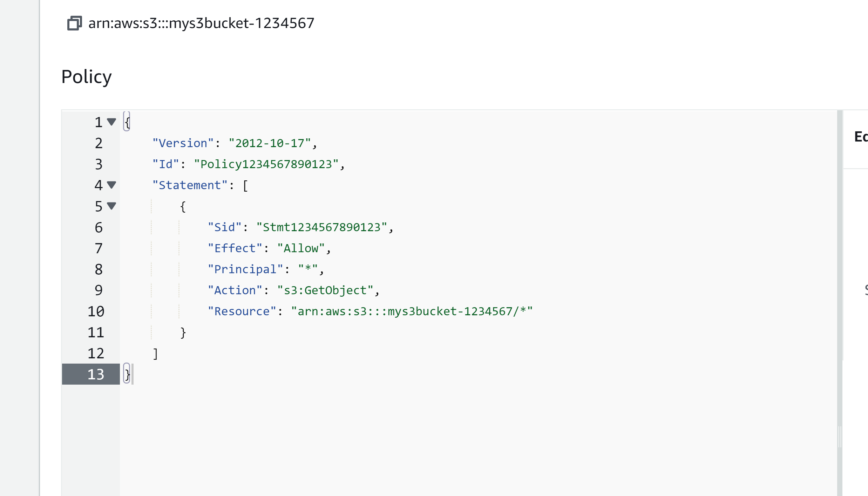
Task: Click the Resource ARN string value
Action: pyautogui.click(x=412, y=311)
